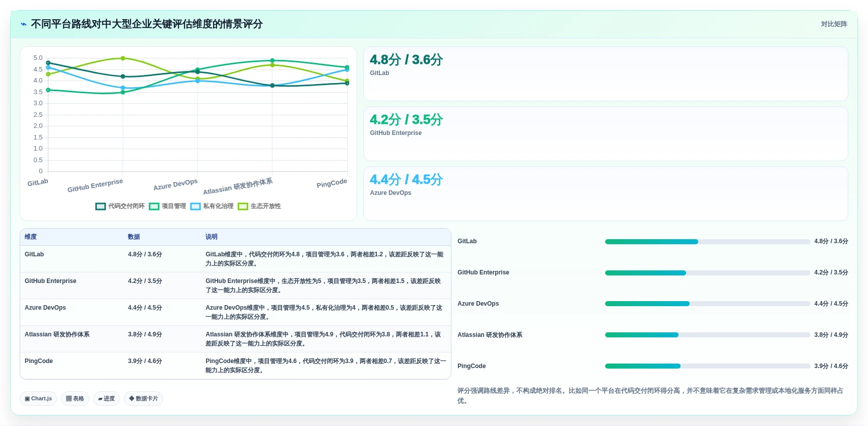Click the footnote starting 评分强调路线差异

pos(650,396)
